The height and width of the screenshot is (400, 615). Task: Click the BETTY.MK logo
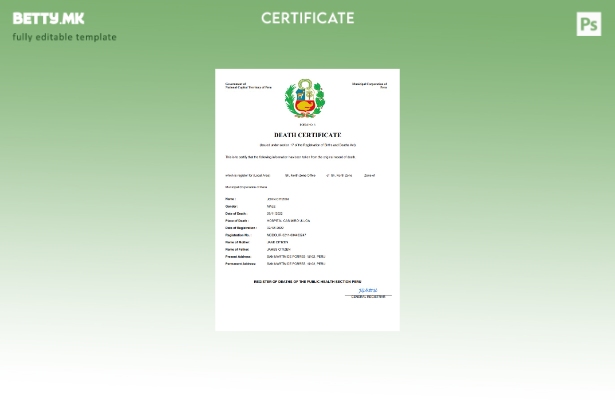click(x=48, y=18)
